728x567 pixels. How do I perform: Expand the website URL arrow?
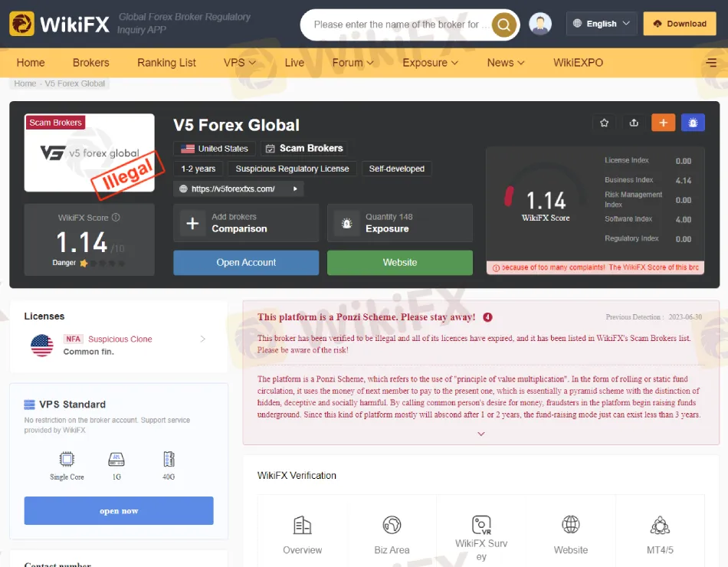(x=295, y=188)
